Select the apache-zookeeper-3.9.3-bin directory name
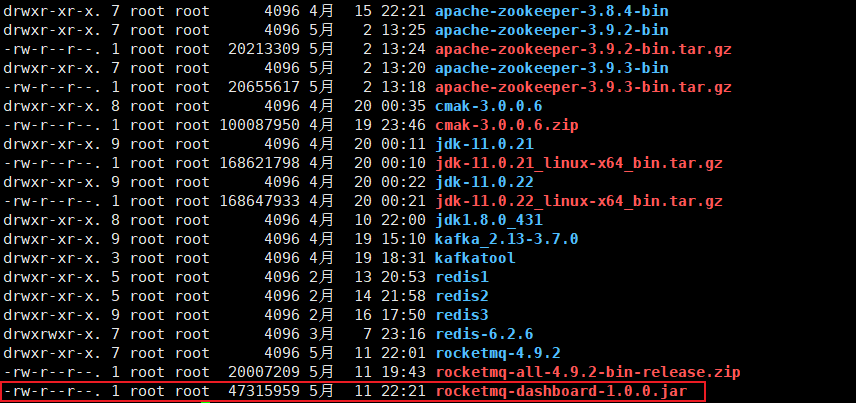Screen dimensions: 856x403 click(x=552, y=68)
